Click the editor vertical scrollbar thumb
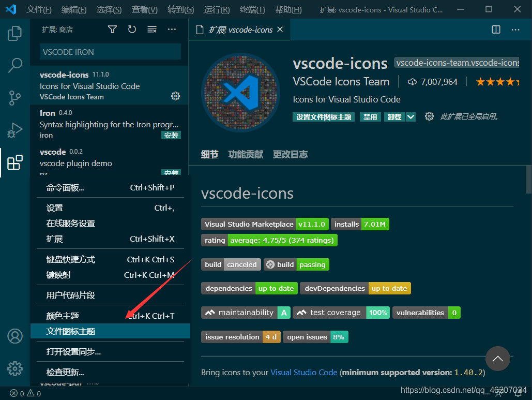This screenshot has width=532, height=400. pos(528,179)
